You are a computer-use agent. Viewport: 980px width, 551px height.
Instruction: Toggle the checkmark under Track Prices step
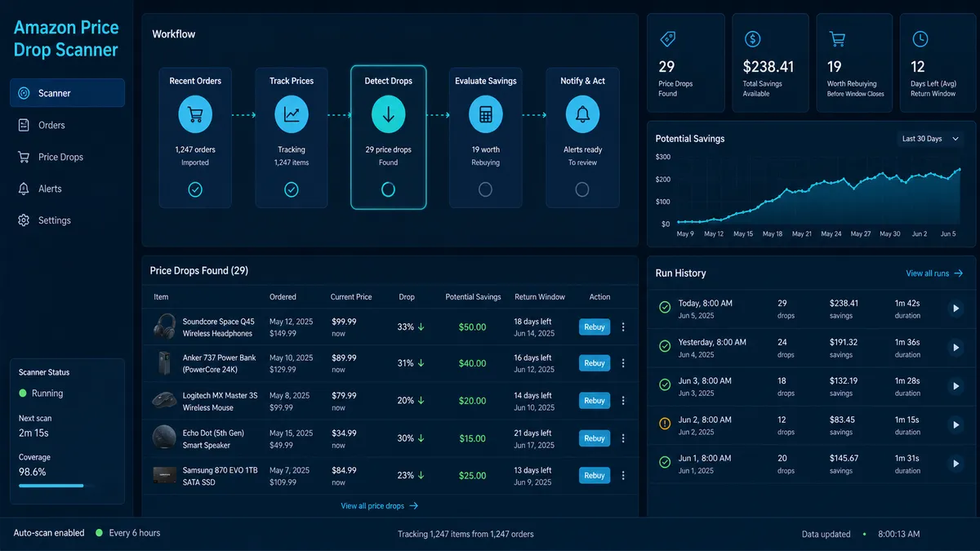coord(292,189)
